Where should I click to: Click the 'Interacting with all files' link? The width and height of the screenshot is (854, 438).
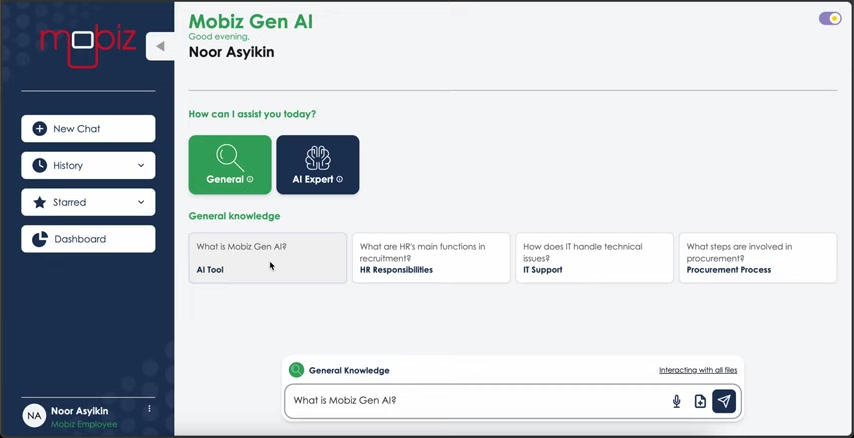pos(698,370)
